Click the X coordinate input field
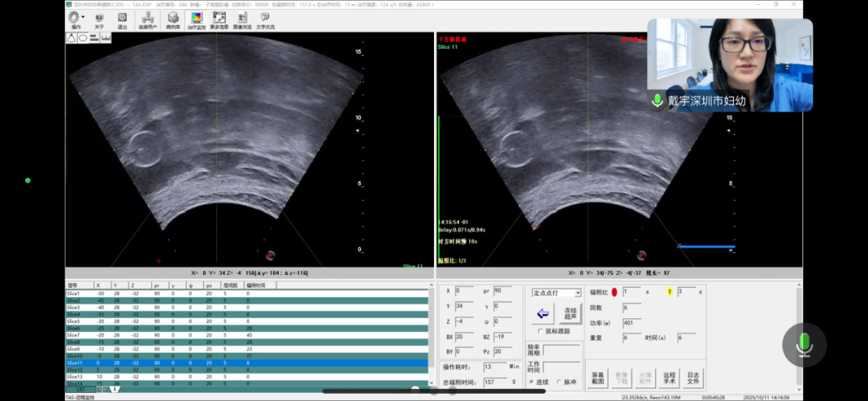The image size is (868, 401). pos(465,291)
